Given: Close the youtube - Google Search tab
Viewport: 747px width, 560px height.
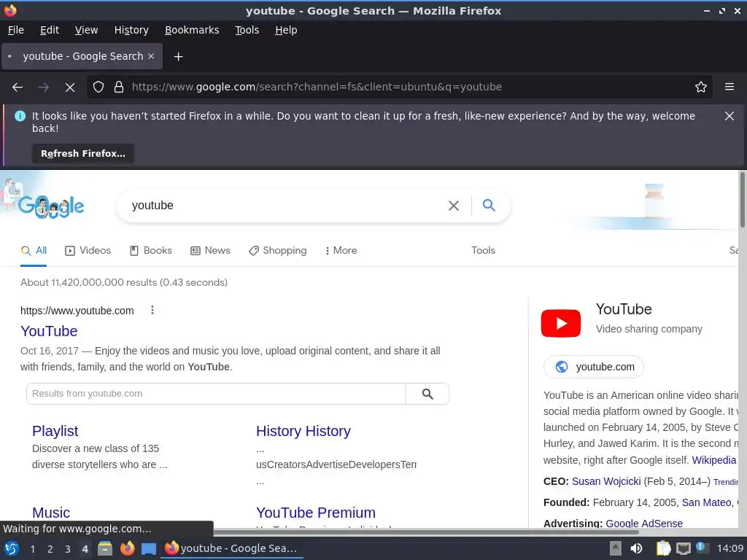Looking at the screenshot, I should coord(151,56).
